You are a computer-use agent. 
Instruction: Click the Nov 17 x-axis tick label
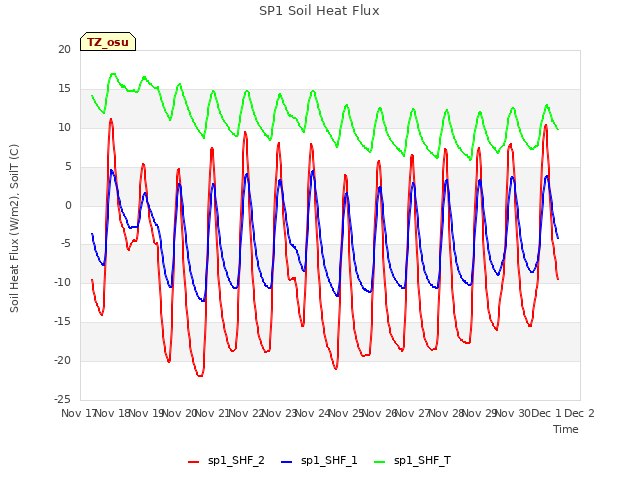pos(78,413)
